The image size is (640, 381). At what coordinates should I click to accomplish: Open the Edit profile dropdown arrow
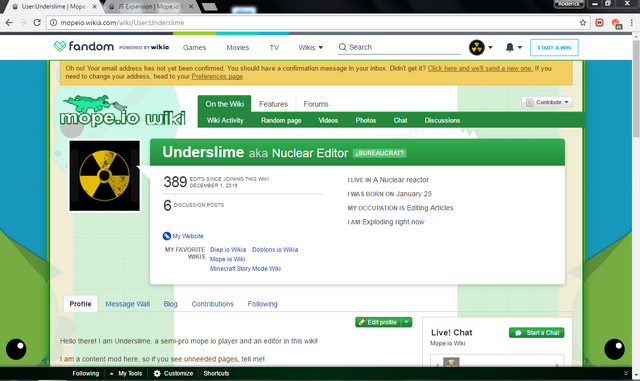(407, 322)
